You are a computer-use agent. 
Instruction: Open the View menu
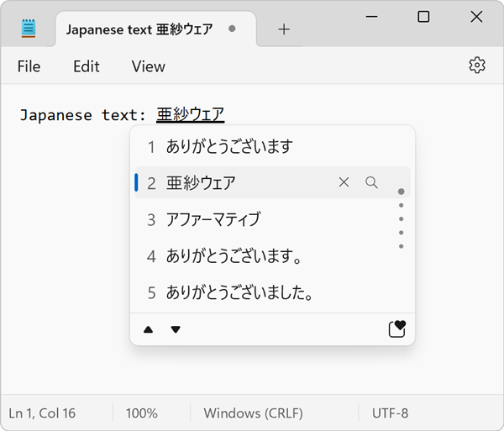pyautogui.click(x=148, y=66)
